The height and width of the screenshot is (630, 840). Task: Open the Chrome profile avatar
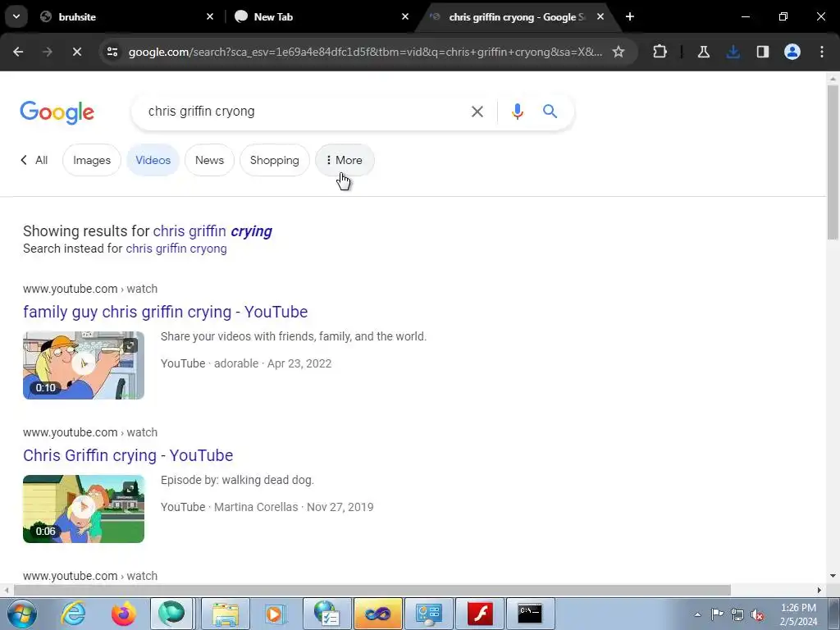[792, 52]
